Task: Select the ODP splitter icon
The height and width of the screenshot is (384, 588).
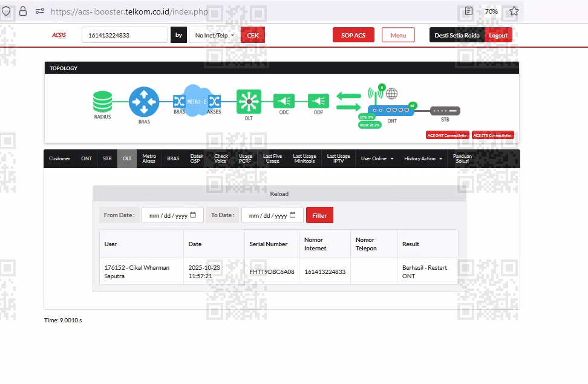Action: click(x=318, y=101)
